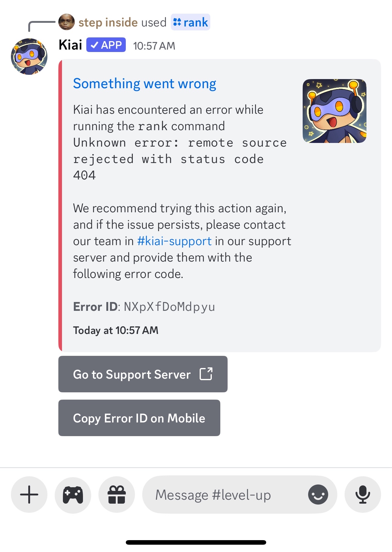392x552 pixels.
Task: Click the Go to Support Server button
Action: (143, 374)
